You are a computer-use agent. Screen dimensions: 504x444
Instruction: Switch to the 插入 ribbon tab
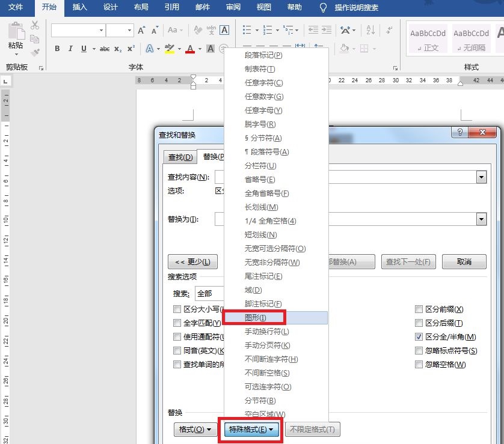pos(79,7)
